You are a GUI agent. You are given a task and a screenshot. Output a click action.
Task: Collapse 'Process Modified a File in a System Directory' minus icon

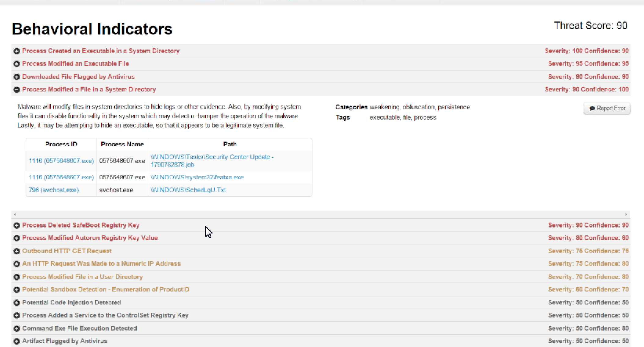[17, 89]
